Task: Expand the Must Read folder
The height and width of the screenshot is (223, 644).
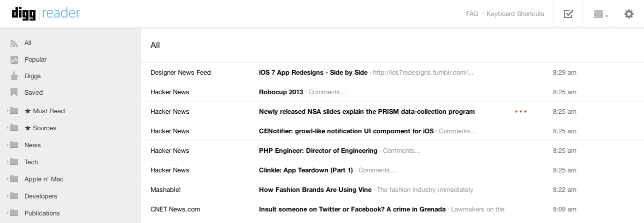Action: [8, 111]
